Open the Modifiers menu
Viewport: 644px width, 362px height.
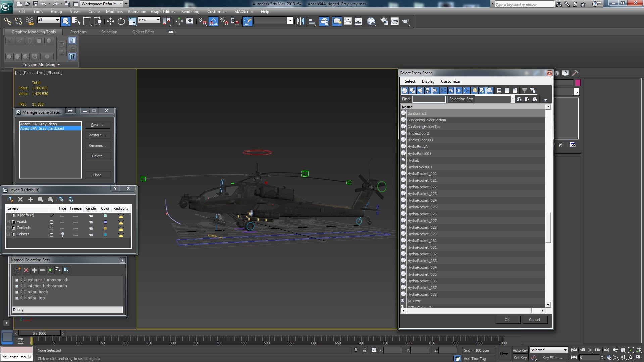114,12
